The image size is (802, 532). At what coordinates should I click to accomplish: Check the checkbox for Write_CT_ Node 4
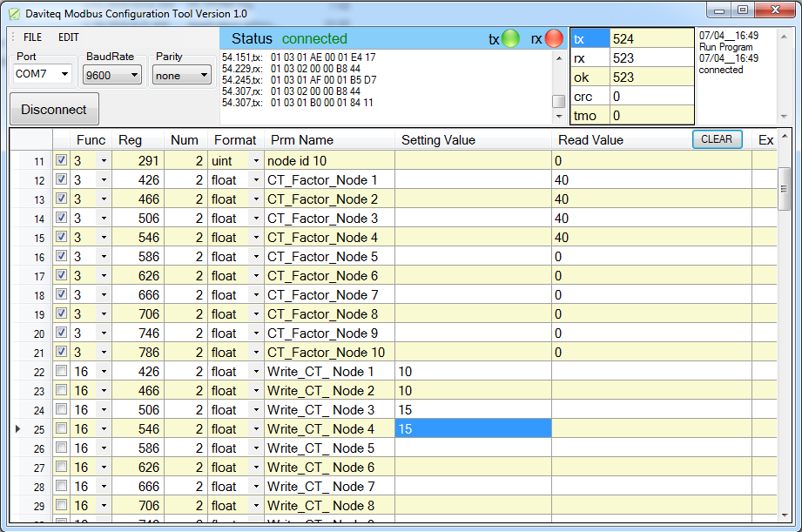coord(61,428)
